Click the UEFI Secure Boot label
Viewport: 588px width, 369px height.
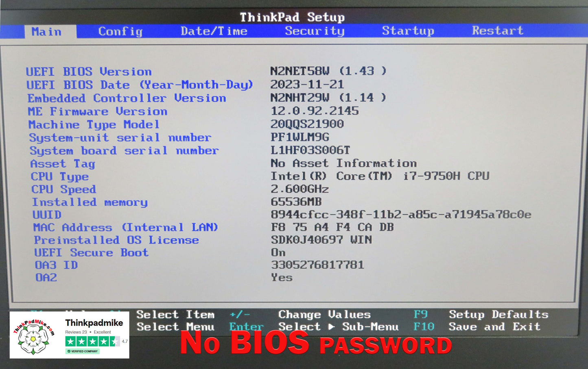coord(92,253)
